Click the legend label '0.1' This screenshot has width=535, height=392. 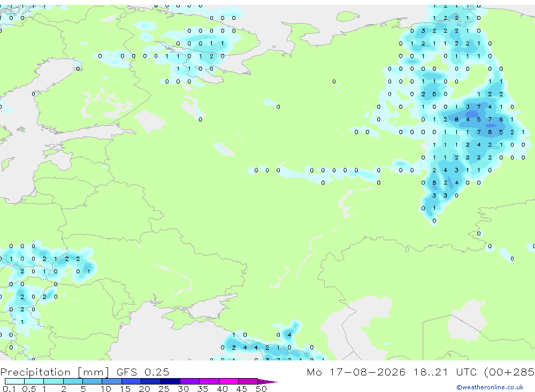pos(9,389)
